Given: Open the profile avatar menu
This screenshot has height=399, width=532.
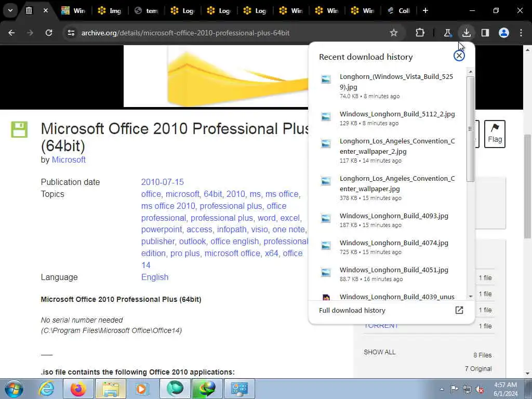Looking at the screenshot, I should point(504,33).
